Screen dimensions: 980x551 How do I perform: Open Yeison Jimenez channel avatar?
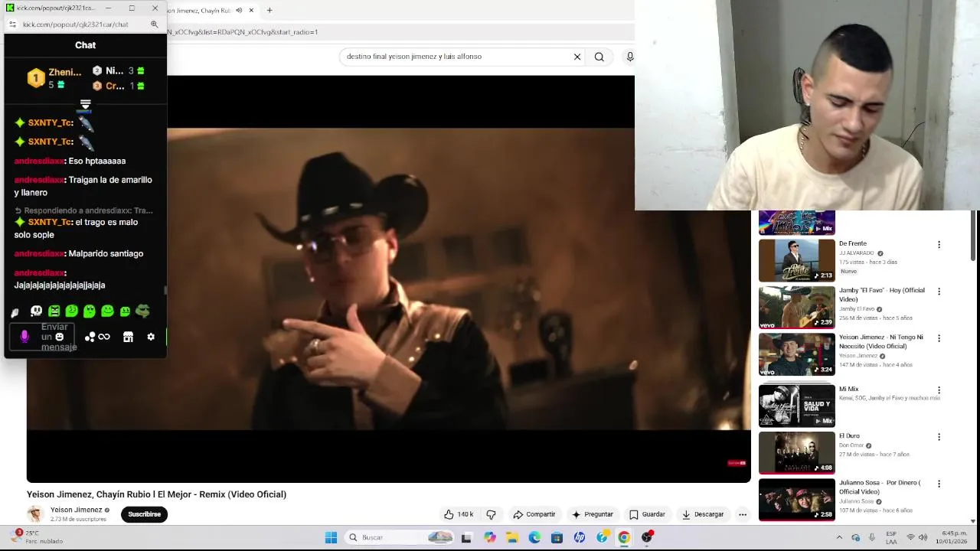(x=35, y=514)
